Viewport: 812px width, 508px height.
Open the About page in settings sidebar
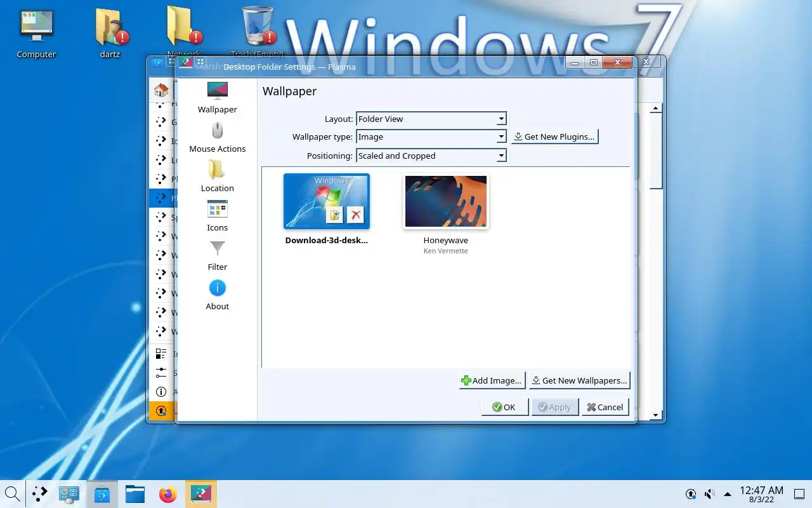[217, 295]
